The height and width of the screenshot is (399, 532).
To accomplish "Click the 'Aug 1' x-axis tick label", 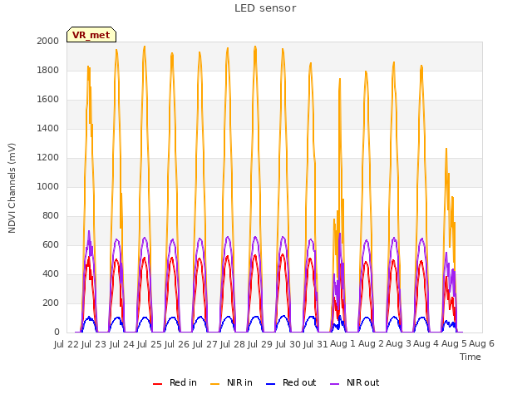I will (x=342, y=344).
